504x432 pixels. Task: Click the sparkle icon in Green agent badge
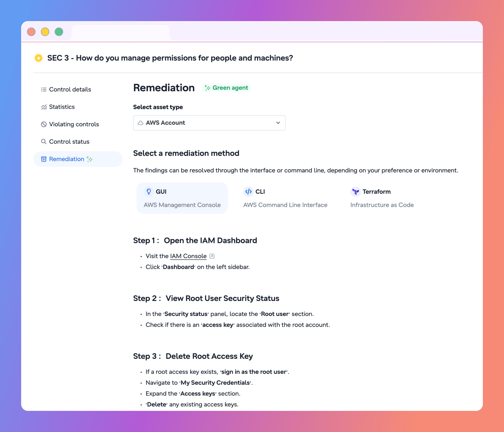pyautogui.click(x=208, y=88)
